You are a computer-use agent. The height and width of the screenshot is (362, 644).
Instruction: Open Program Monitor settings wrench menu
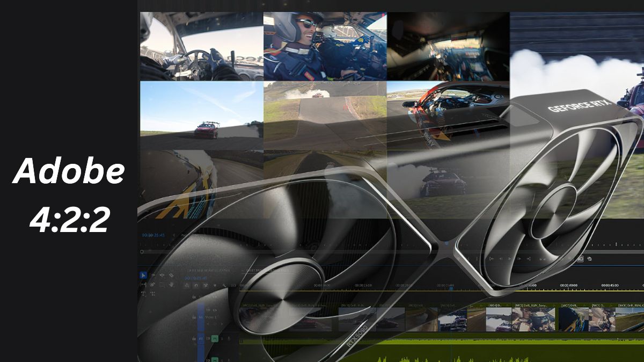(x=590, y=258)
